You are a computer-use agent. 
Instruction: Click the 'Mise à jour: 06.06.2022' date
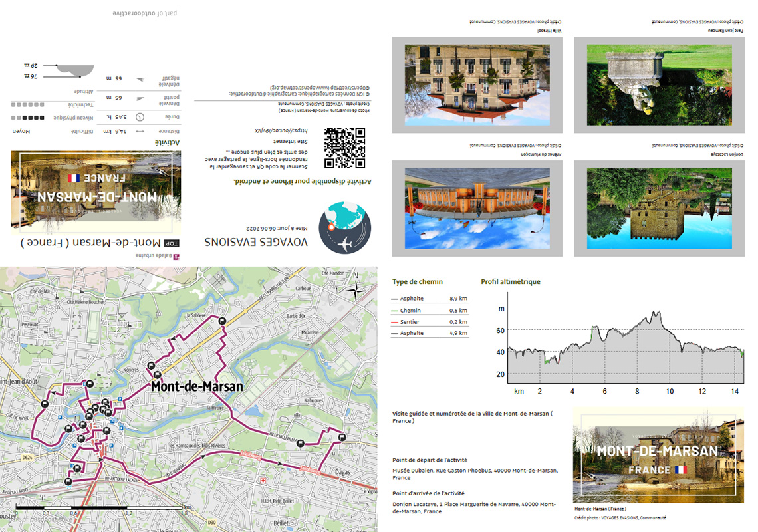click(x=277, y=228)
